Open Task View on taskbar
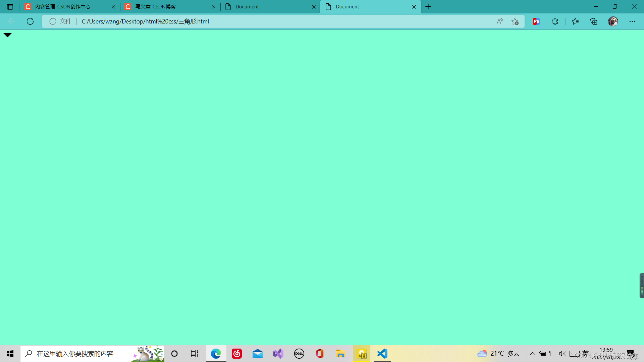The image size is (644, 362). click(x=195, y=354)
